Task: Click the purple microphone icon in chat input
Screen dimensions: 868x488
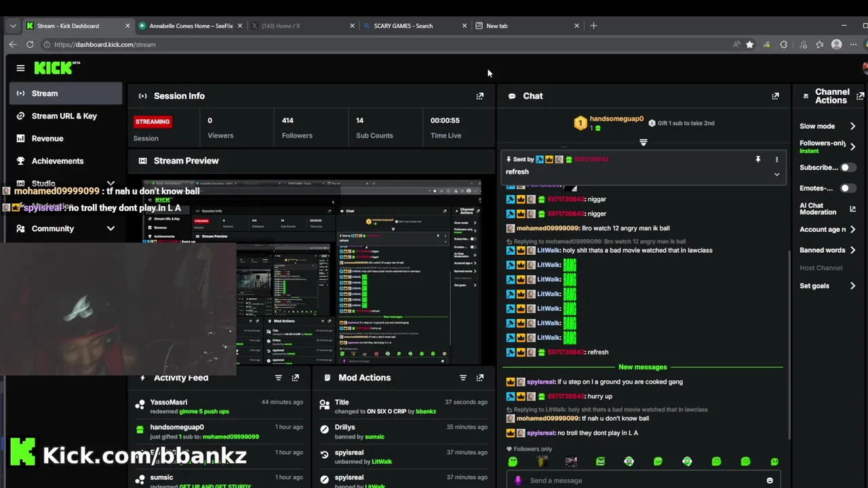Action: tap(518, 481)
